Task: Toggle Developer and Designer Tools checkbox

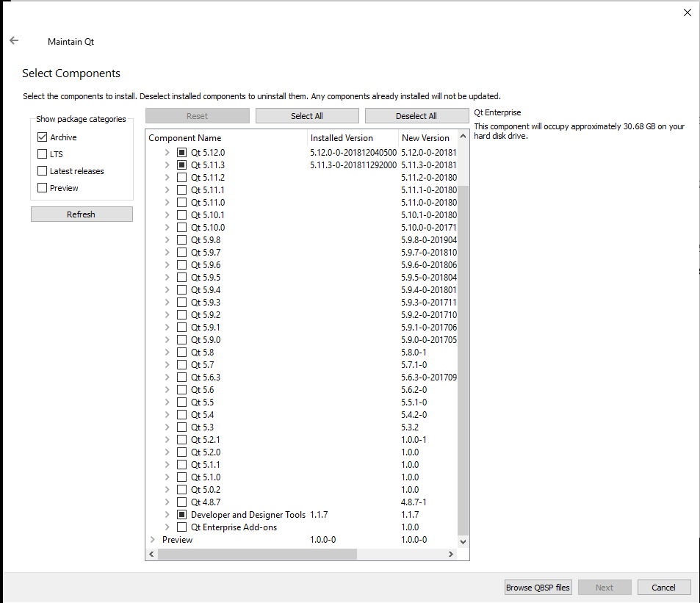Action: click(181, 515)
